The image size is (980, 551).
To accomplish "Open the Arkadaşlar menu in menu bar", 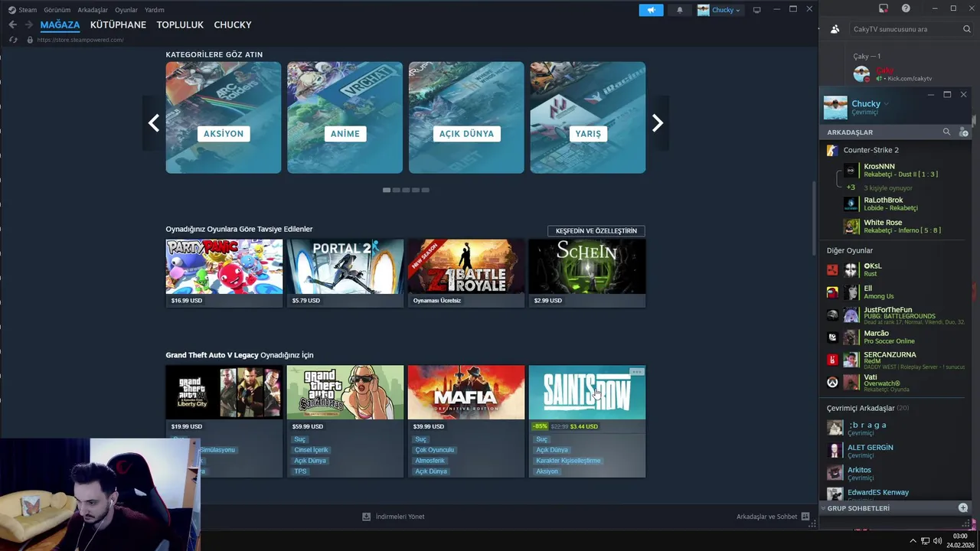I will coord(93,10).
